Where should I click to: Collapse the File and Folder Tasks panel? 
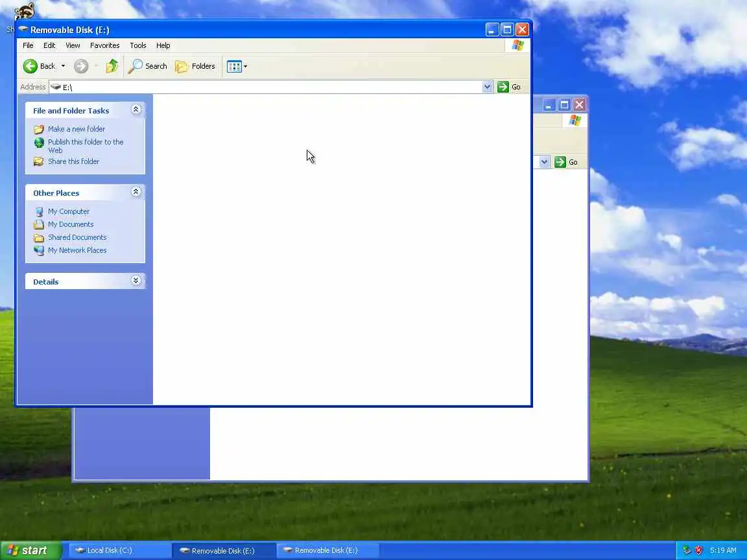[136, 110]
